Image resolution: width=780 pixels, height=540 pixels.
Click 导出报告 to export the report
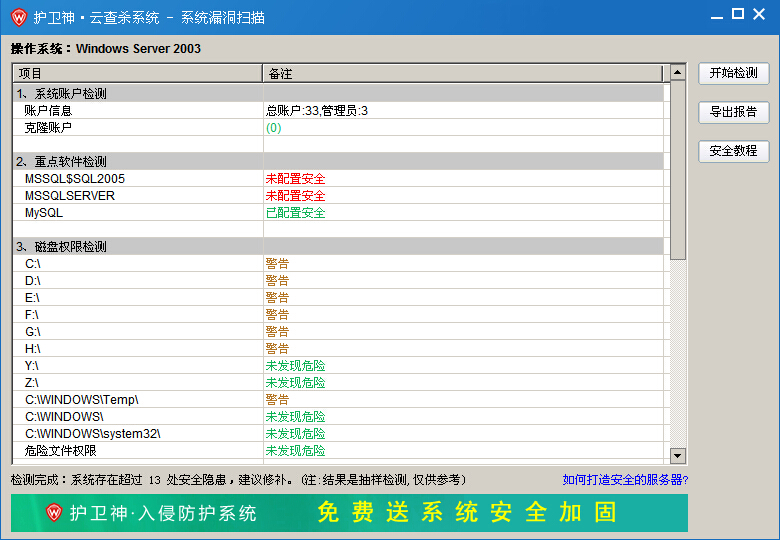click(x=734, y=112)
